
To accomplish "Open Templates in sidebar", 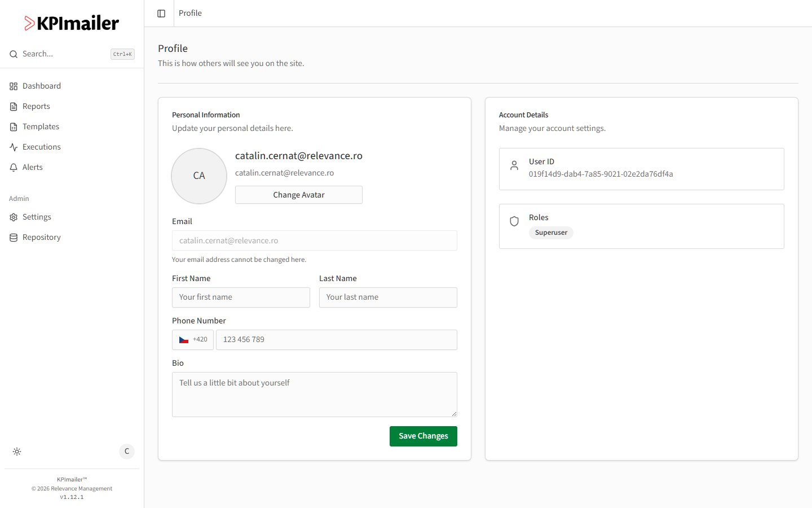I will (x=41, y=126).
